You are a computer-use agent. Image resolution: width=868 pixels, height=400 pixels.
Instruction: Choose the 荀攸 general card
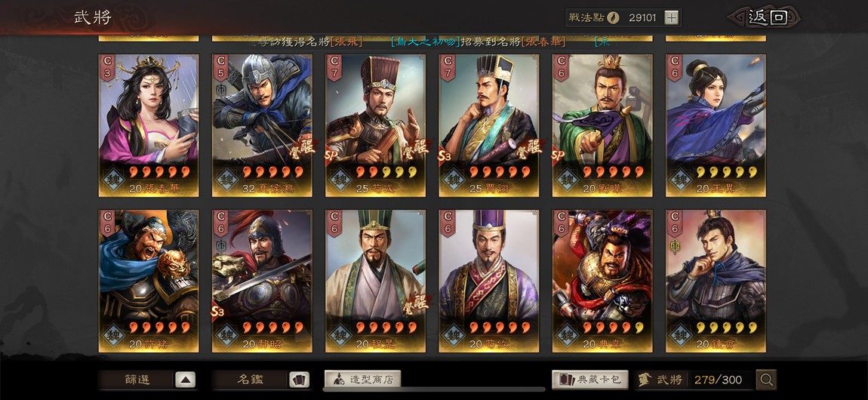[x=489, y=281]
